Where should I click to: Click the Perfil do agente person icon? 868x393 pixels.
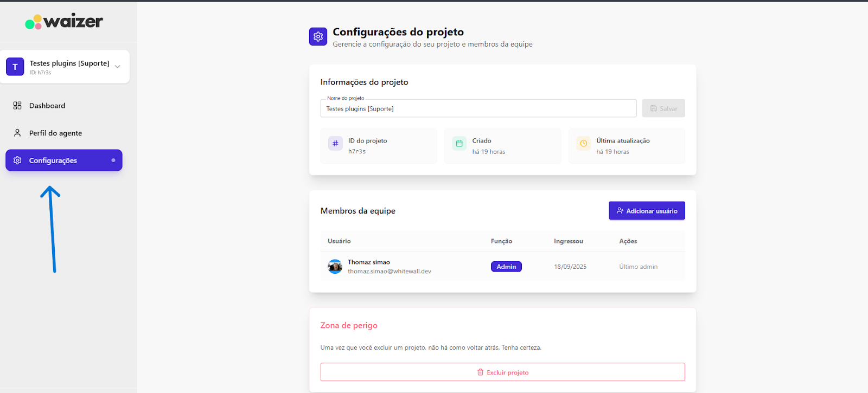pyautogui.click(x=17, y=133)
